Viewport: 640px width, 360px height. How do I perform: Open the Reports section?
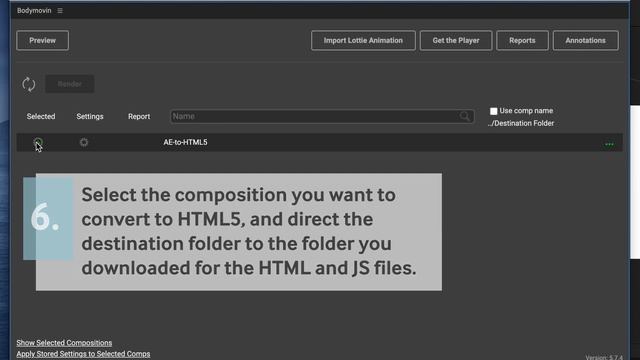click(x=522, y=40)
